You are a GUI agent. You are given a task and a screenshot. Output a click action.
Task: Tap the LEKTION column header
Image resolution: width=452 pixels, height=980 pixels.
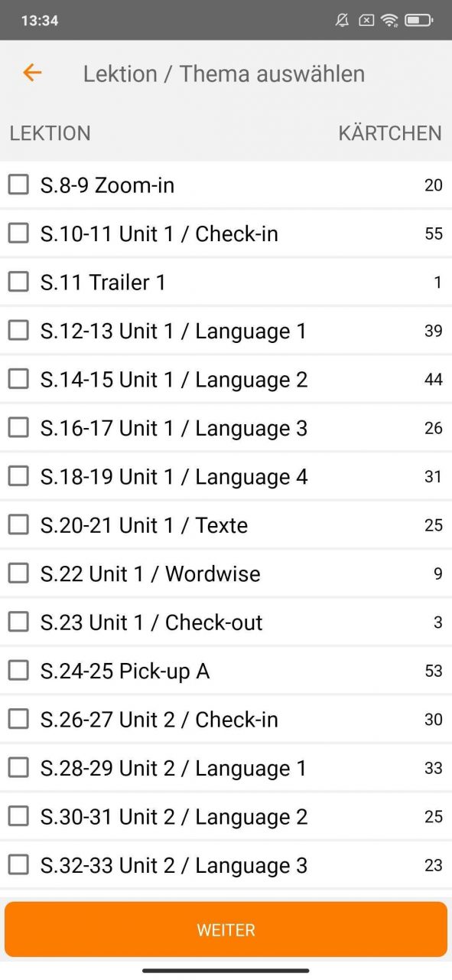point(50,133)
